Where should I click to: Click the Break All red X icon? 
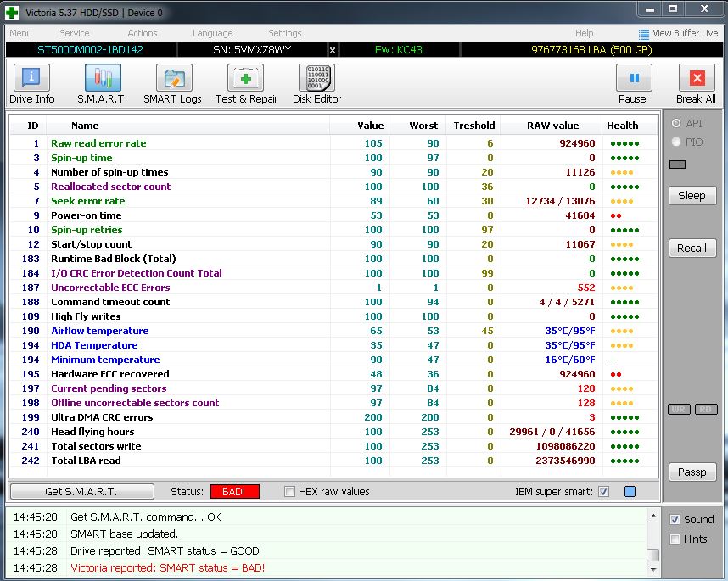tap(697, 77)
